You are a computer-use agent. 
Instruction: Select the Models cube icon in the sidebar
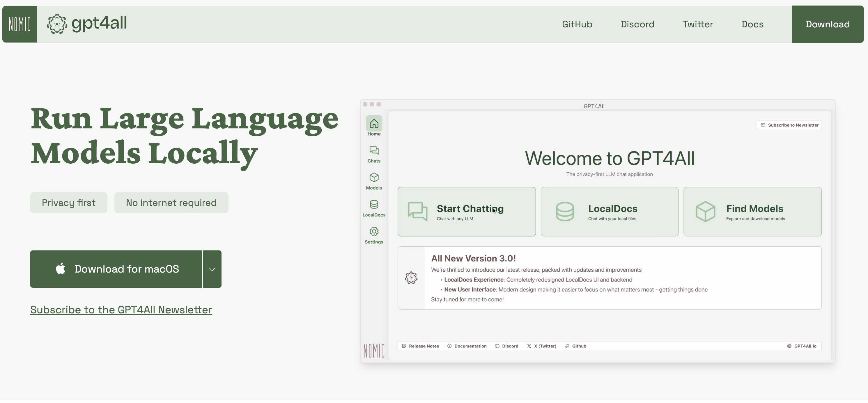[x=374, y=178]
